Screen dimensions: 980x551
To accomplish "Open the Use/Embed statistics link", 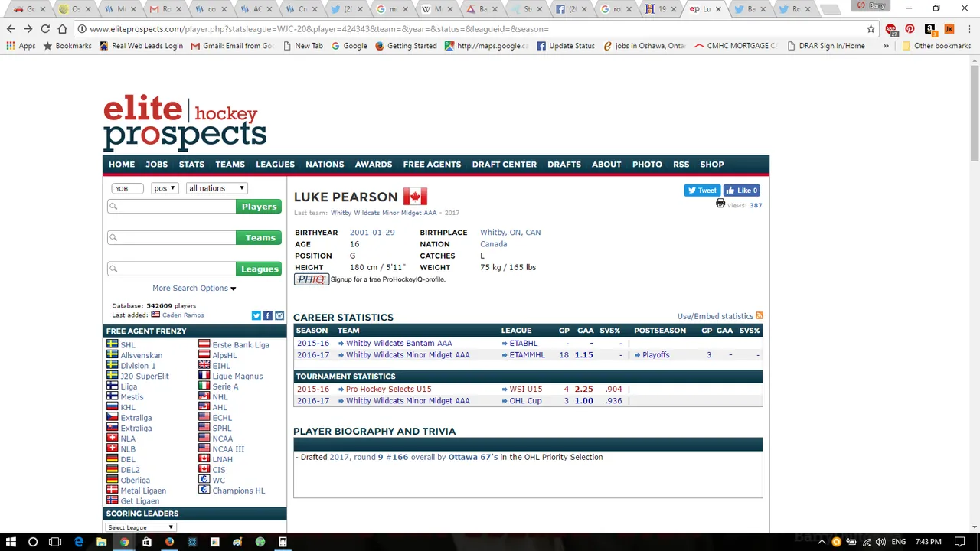I will pos(715,316).
